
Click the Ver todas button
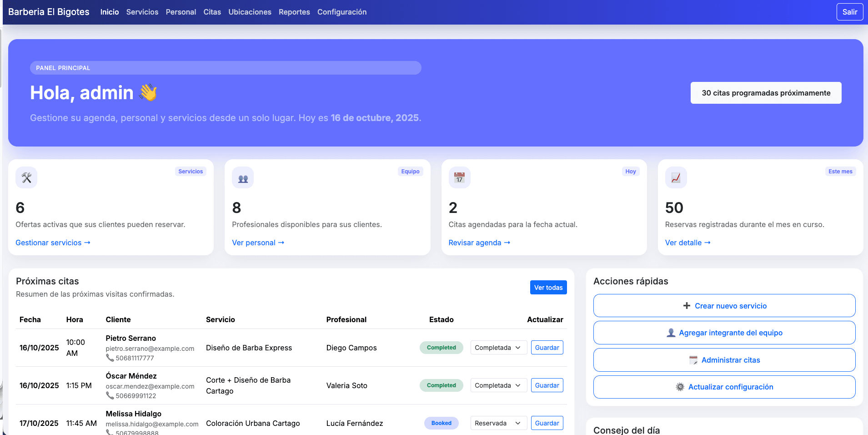point(548,288)
